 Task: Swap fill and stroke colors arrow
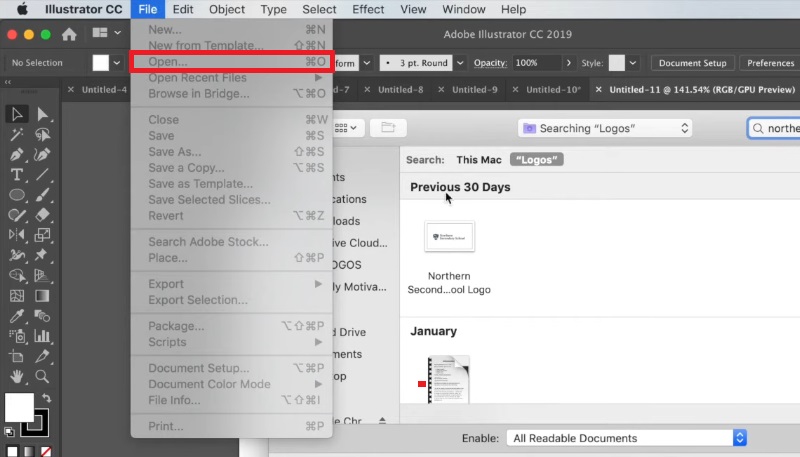(x=46, y=398)
